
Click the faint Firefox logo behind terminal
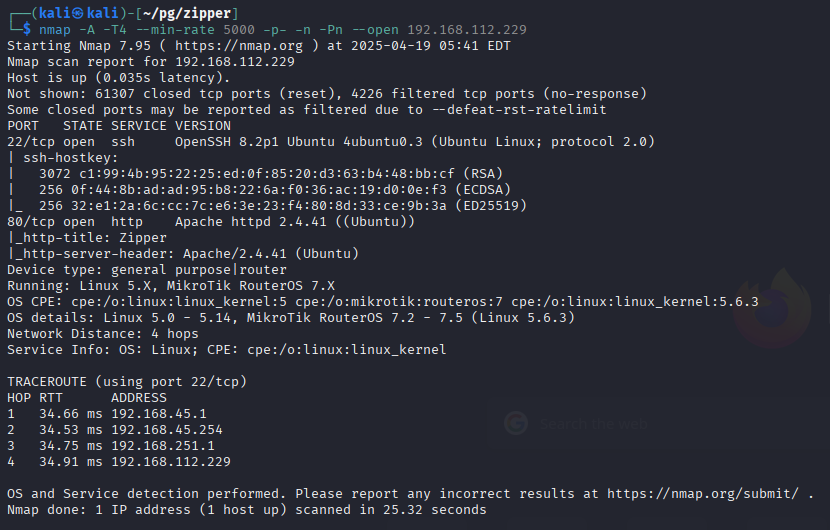pyautogui.click(x=773, y=310)
